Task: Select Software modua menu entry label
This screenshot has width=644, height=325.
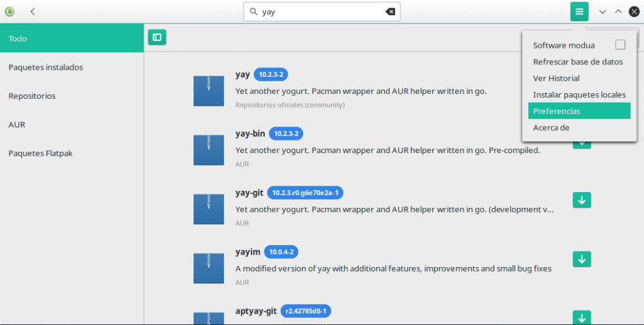Action: tap(563, 45)
